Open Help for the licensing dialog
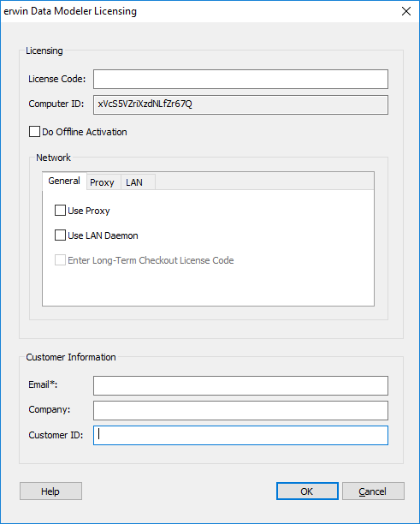 point(50,491)
